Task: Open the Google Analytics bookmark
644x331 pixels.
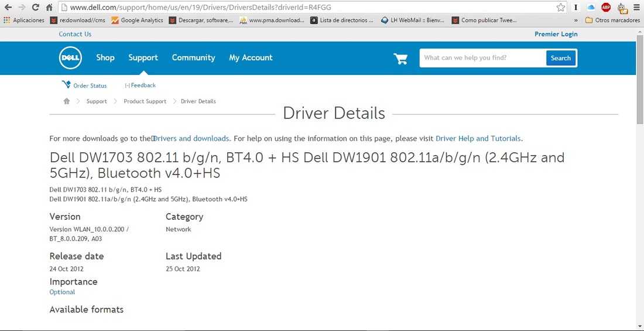Action: coord(137,20)
